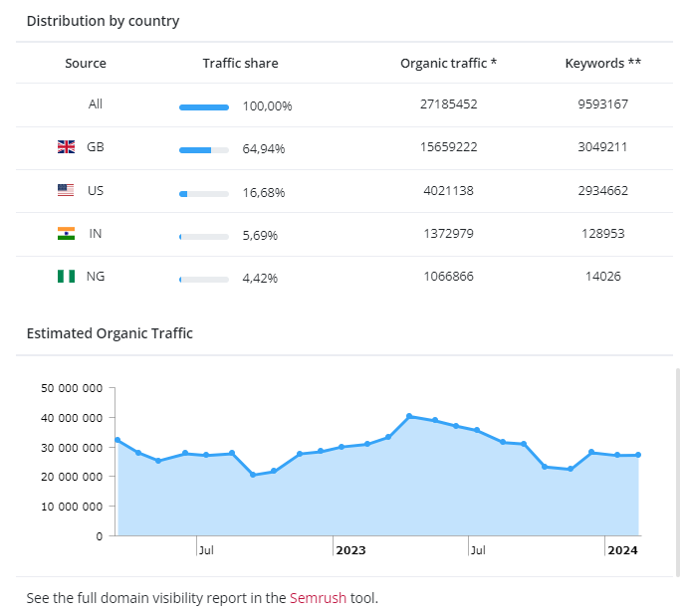Click the 30 000 000 y-axis label
The image size is (687, 616).
point(72,448)
